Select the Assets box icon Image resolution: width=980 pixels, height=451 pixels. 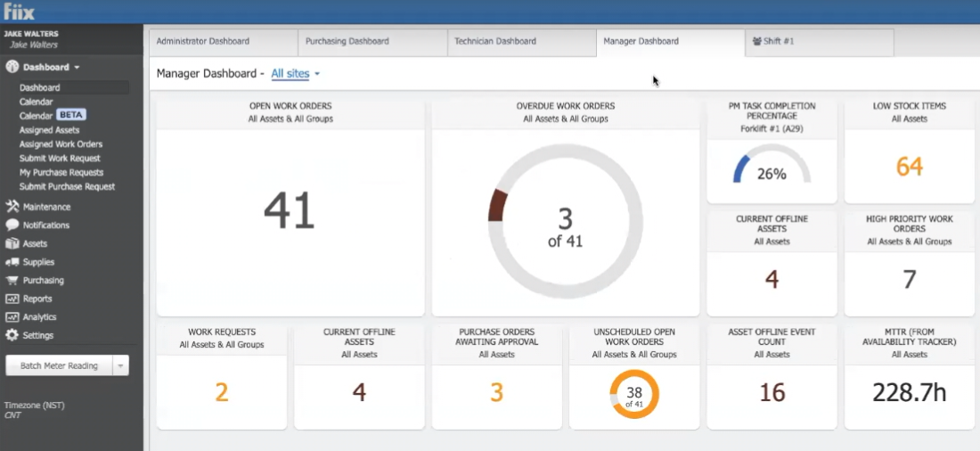[12, 243]
